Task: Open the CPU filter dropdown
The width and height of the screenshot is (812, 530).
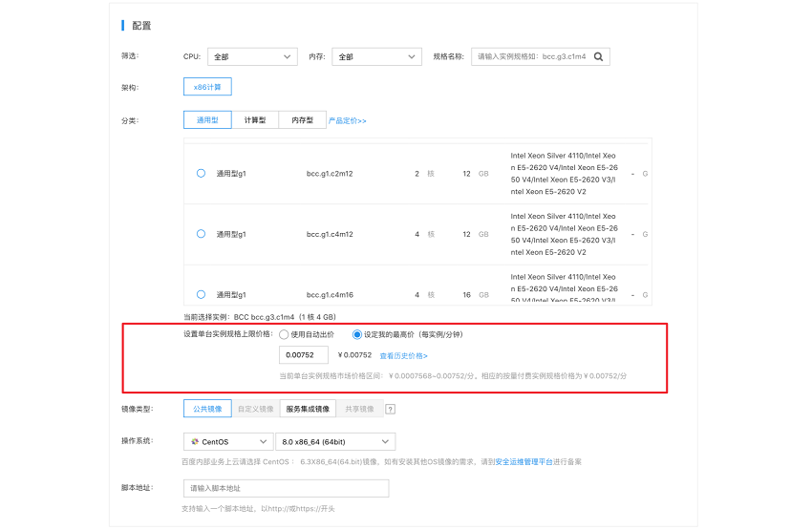Action: pyautogui.click(x=252, y=57)
